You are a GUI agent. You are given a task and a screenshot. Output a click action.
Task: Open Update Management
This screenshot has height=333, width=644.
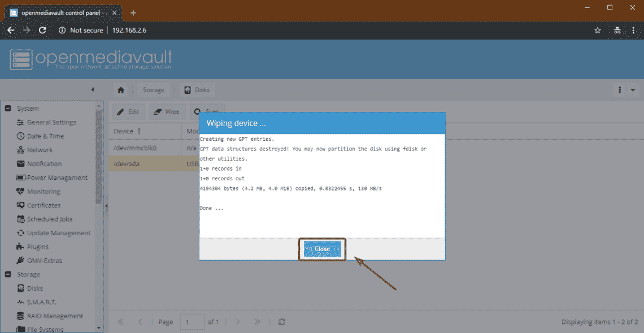[59, 233]
